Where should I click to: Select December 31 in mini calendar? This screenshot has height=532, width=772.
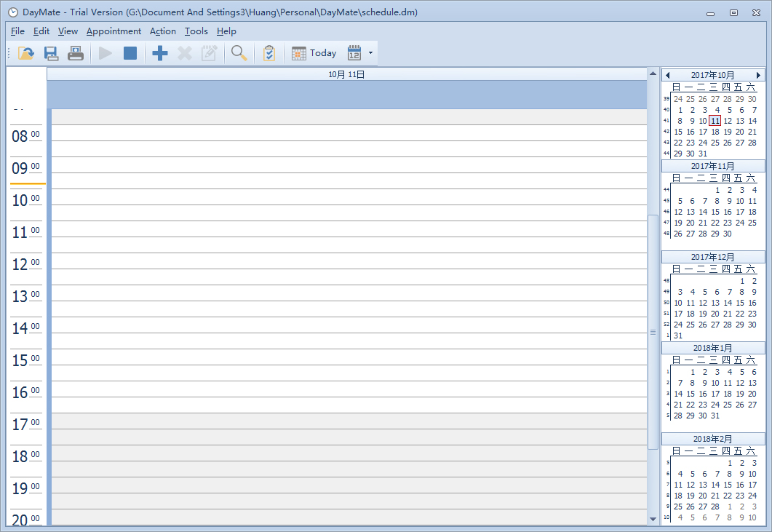point(678,336)
